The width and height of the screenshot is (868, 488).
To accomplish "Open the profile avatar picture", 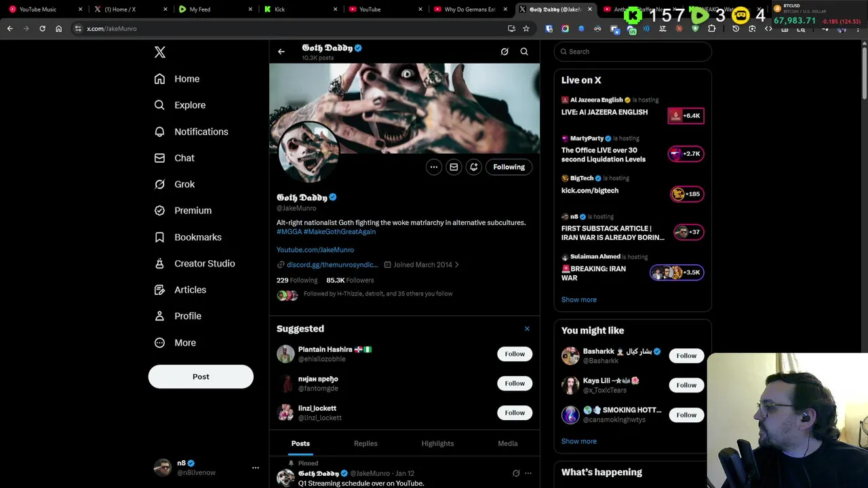I will point(309,152).
